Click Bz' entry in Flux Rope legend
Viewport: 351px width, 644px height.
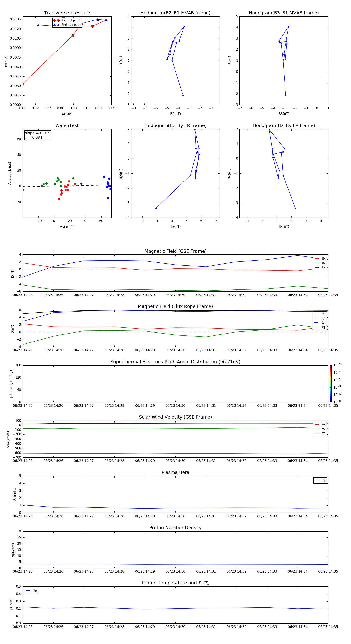[320, 323]
